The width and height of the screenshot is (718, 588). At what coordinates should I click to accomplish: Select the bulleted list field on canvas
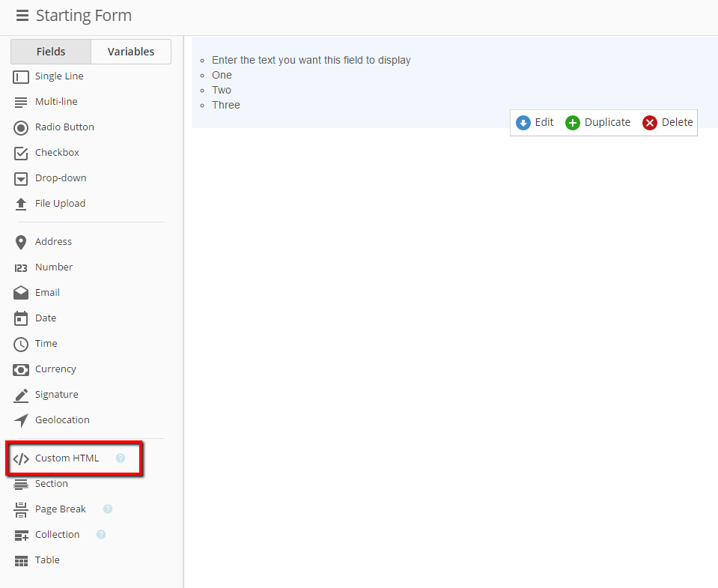point(454,82)
